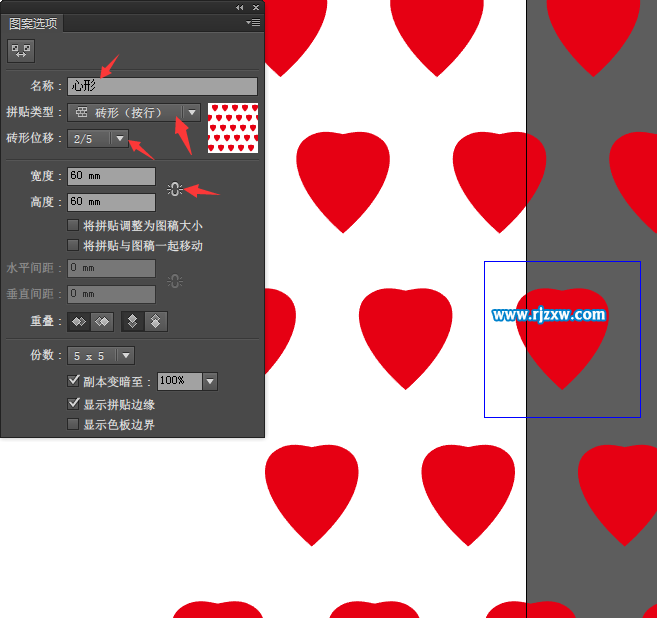Click the heart pattern preview thumbnail
657x618 pixels.
(232, 128)
